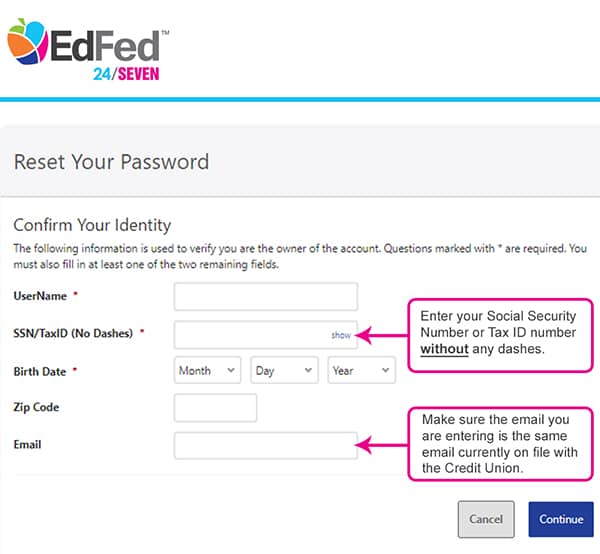Screen dimensions: 600x554
Task: Click the Email input field
Action: click(265, 445)
